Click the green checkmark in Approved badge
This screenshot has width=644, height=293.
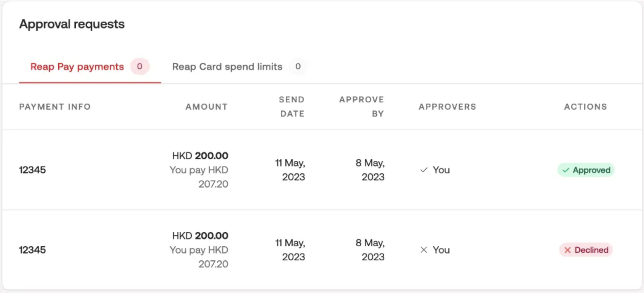[566, 170]
